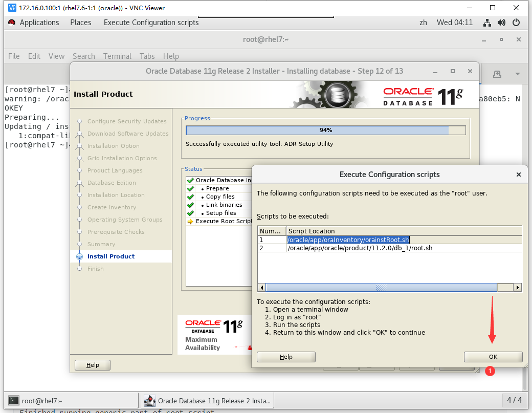Open Terminal's Help menu
Viewport: 532px width, 413px height.
pyautogui.click(x=171, y=56)
